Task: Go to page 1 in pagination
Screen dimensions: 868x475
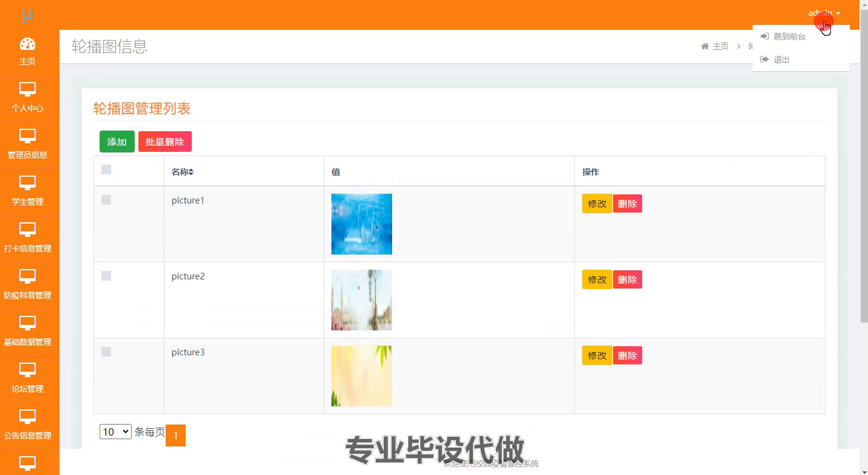Action: pos(175,436)
